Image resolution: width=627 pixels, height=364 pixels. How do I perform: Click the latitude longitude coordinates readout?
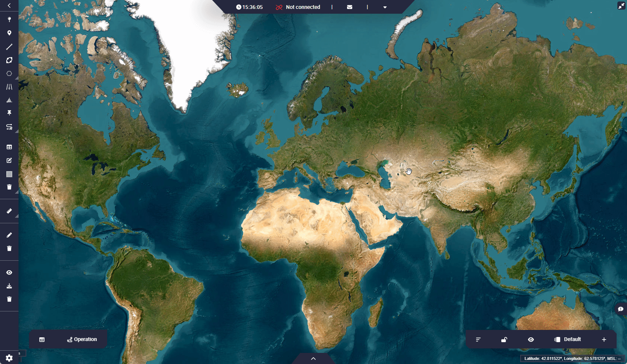point(572,358)
